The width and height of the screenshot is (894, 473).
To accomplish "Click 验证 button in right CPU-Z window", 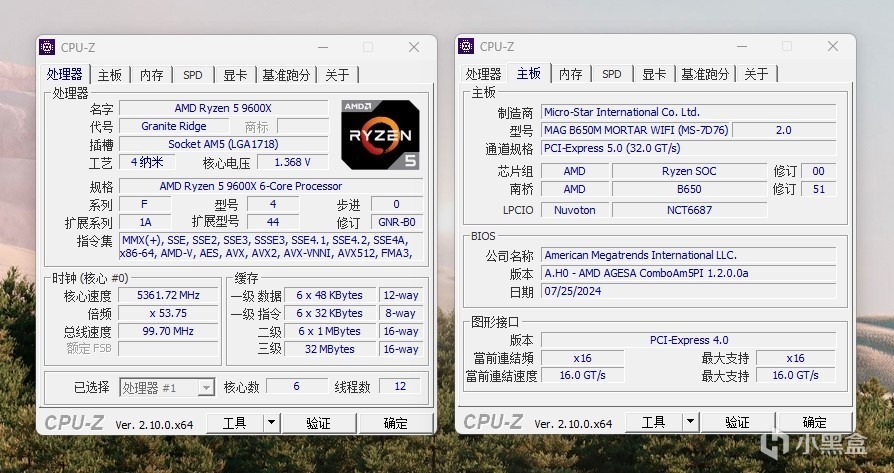I will [x=738, y=423].
